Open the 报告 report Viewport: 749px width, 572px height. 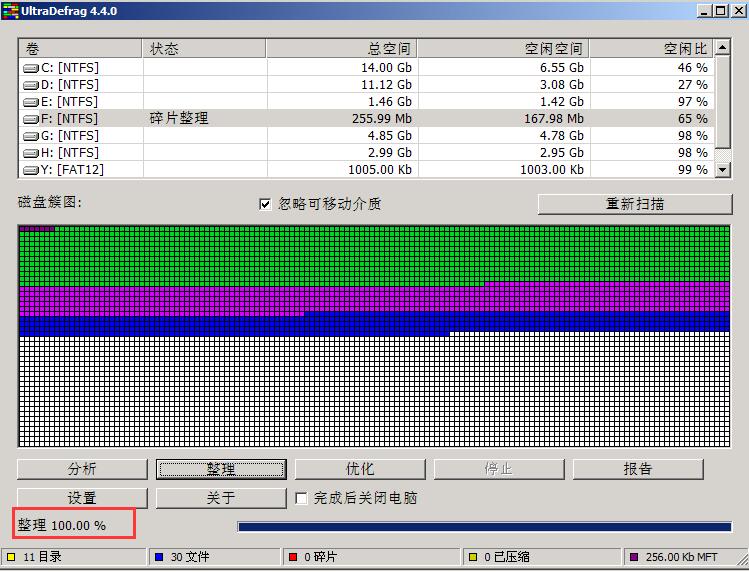pos(638,469)
